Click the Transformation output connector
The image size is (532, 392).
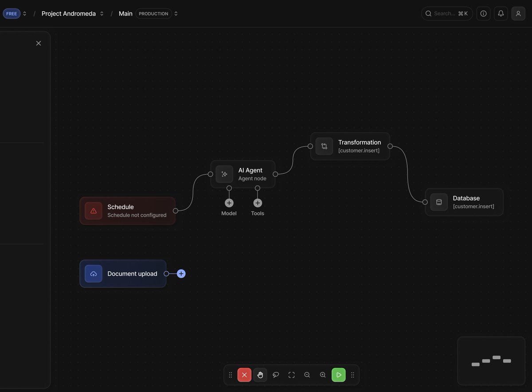390,146
